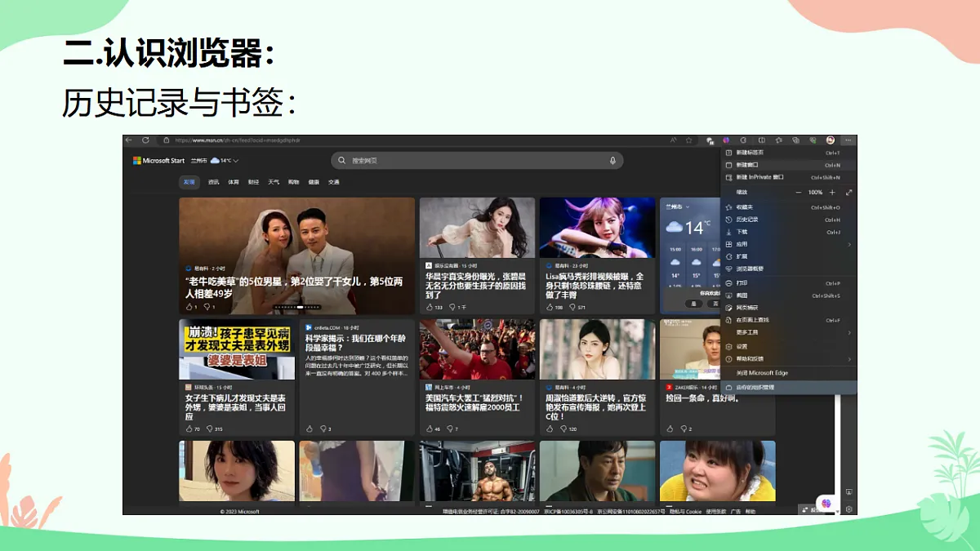Expand the weather location dropdown next to 14°C
The image size is (980, 551).
click(x=236, y=161)
